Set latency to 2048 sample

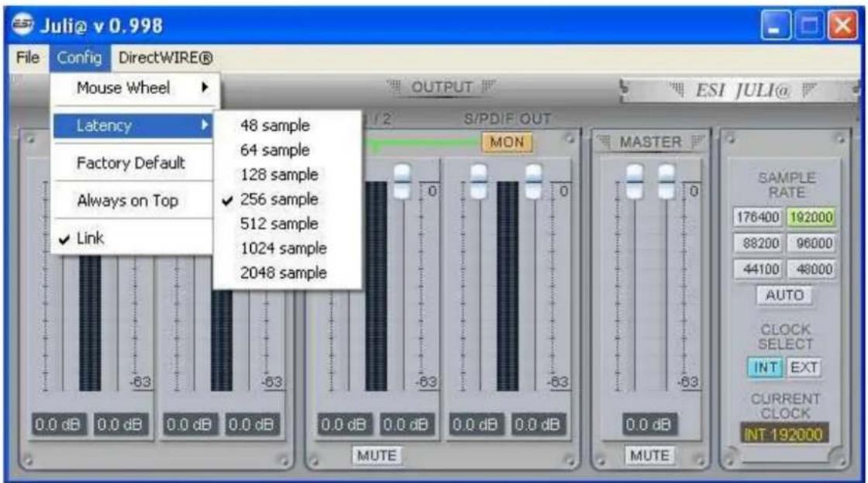[288, 273]
